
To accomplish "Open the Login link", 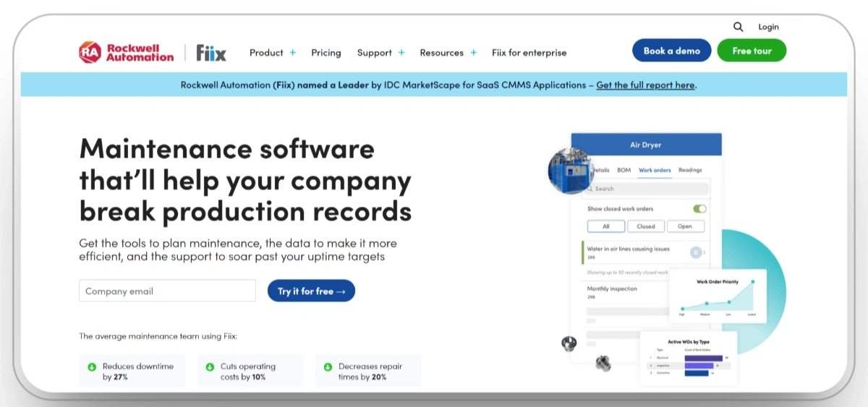I will coord(768,27).
